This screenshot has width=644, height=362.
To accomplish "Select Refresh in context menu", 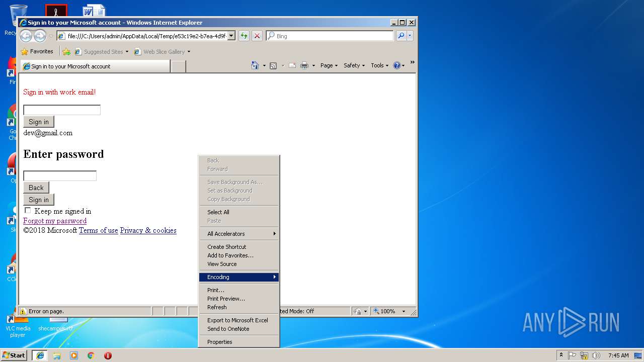I will click(239, 307).
